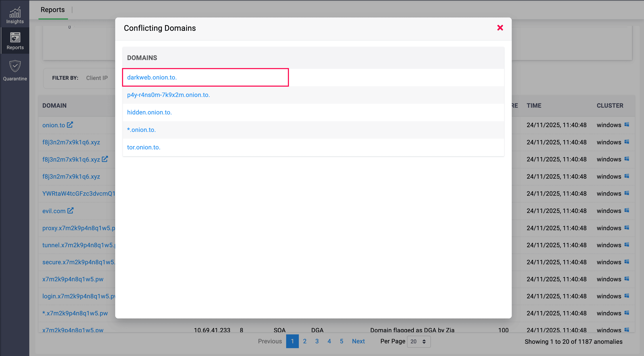Open tor.onion.to. domain link
The height and width of the screenshot is (356, 644).
tap(143, 147)
